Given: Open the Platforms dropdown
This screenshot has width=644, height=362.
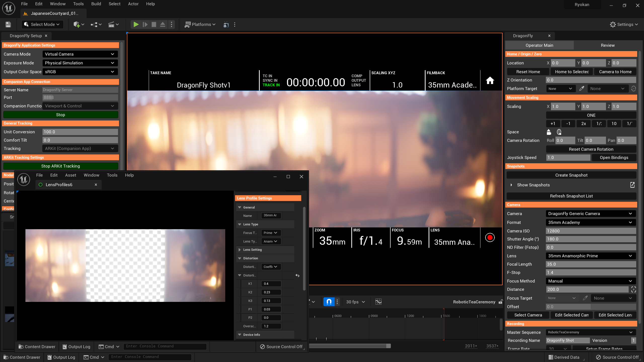Looking at the screenshot, I should (x=200, y=24).
